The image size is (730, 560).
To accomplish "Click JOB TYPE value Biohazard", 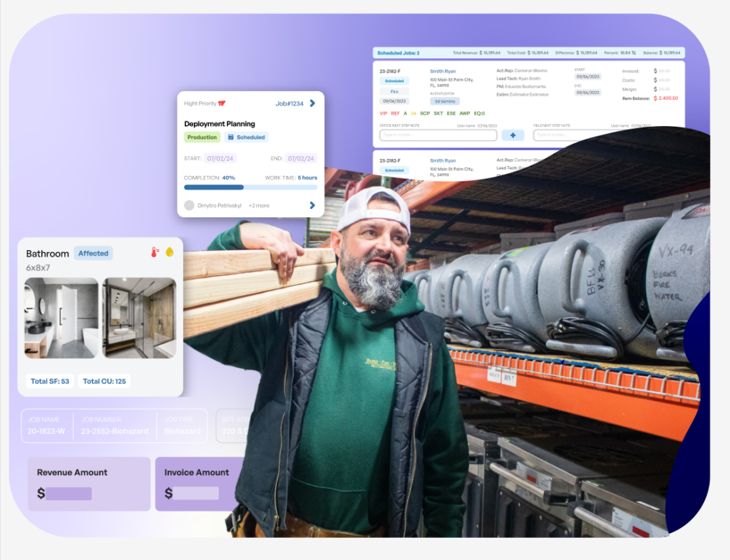I will pos(182,431).
